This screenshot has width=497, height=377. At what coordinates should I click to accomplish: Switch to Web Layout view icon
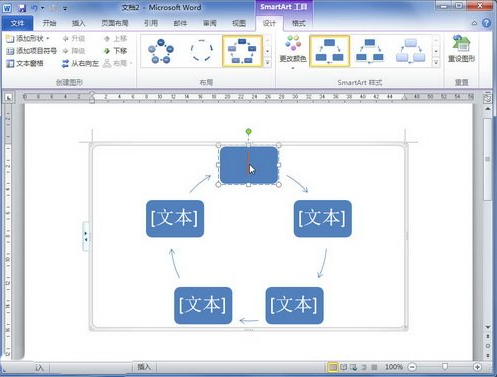(354, 367)
